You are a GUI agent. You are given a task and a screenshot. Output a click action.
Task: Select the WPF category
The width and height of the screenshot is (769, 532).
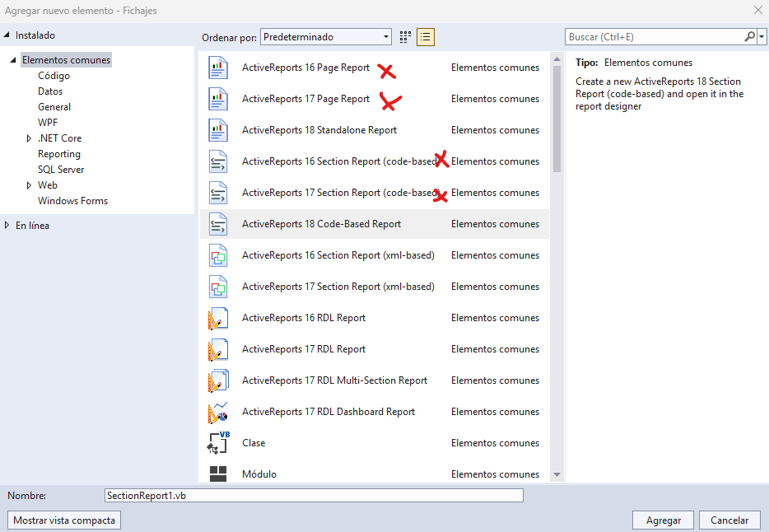(x=48, y=123)
